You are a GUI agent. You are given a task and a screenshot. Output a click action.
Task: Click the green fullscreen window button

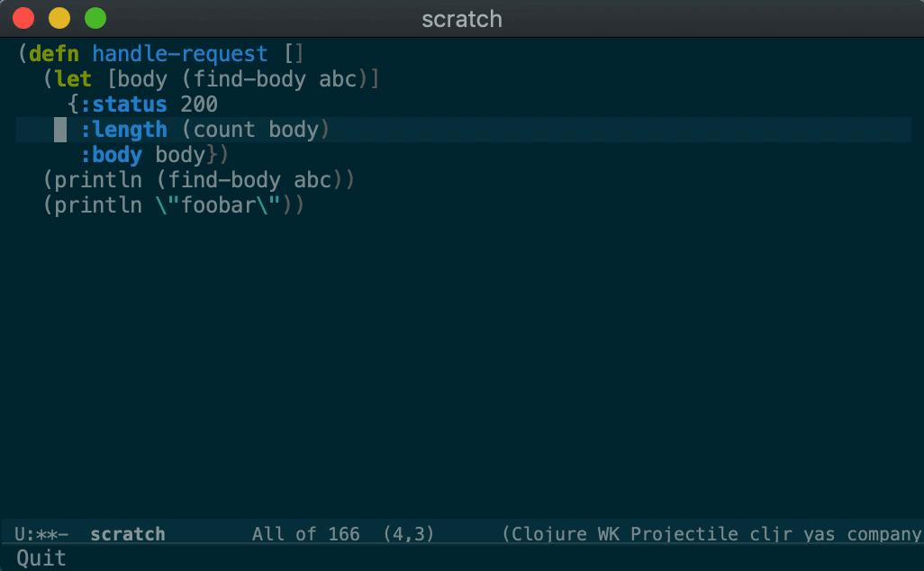click(95, 18)
